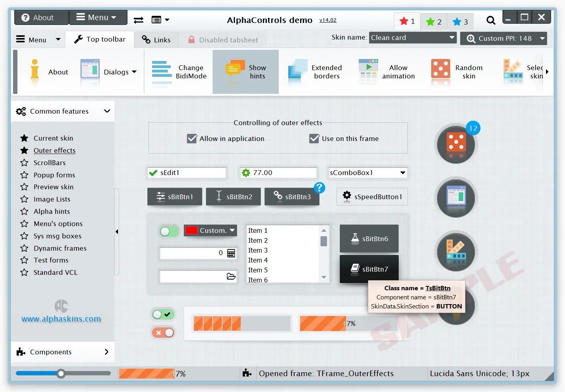This screenshot has height=392, width=565.
Task: Click the blue question mark badge on sBitBtn3
Action: pyautogui.click(x=320, y=188)
